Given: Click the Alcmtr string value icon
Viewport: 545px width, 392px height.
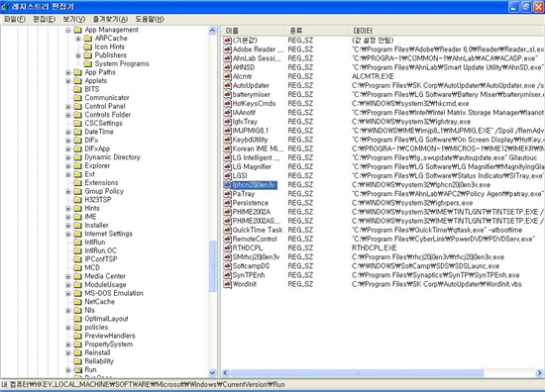Looking at the screenshot, I should point(227,76).
